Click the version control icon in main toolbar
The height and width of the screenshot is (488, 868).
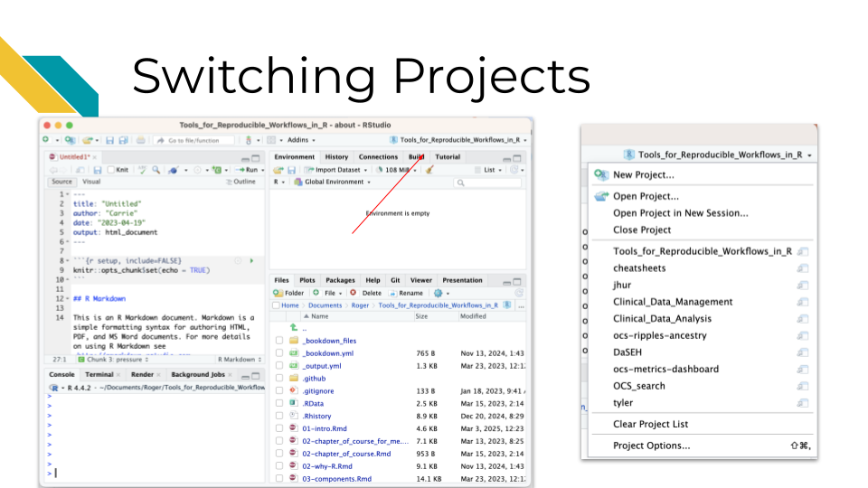tap(249, 141)
